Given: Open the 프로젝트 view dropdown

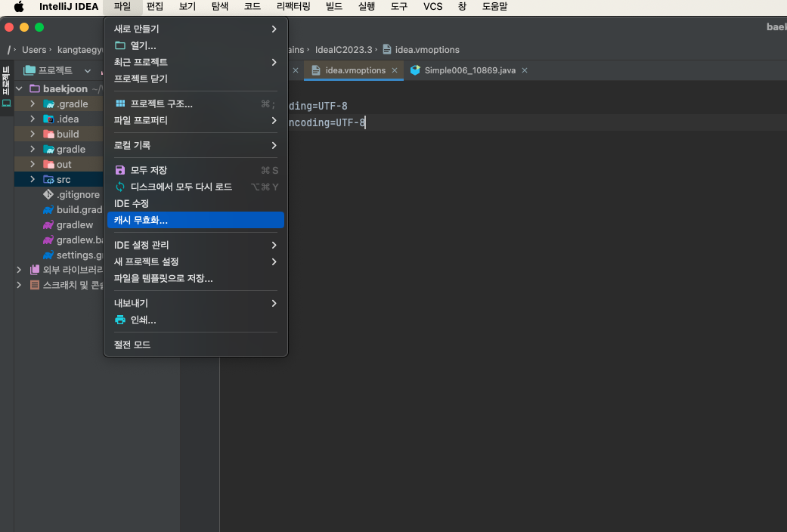Looking at the screenshot, I should [x=88, y=71].
